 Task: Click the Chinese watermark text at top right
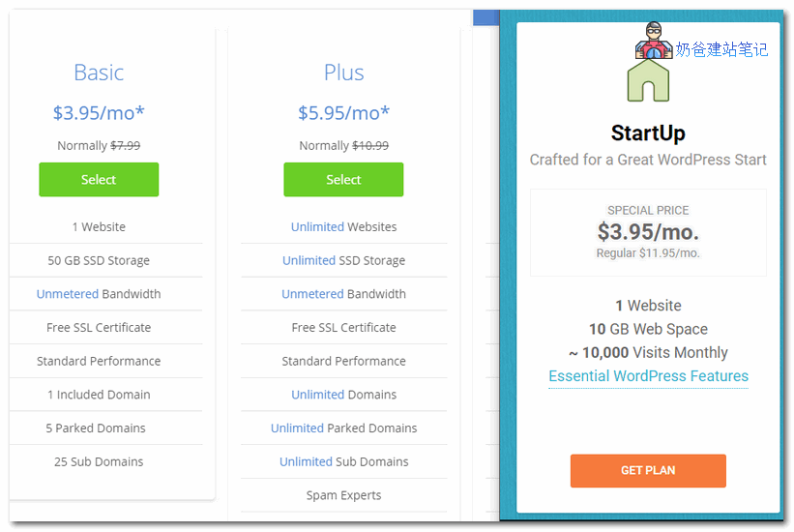click(721, 49)
